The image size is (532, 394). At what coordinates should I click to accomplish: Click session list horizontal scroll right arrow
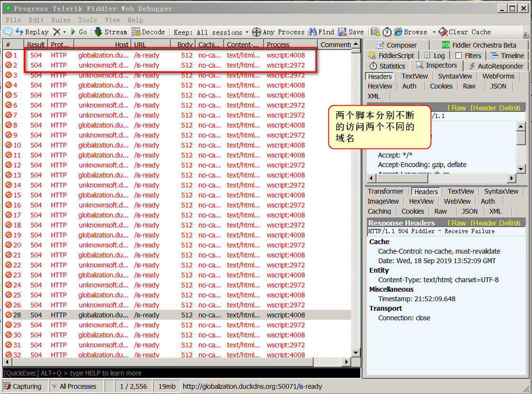346,362
